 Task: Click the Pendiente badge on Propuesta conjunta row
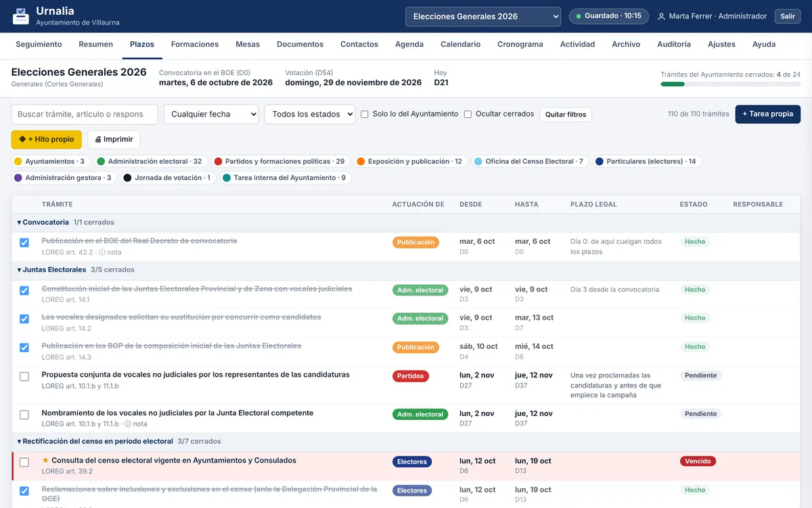[x=700, y=376]
